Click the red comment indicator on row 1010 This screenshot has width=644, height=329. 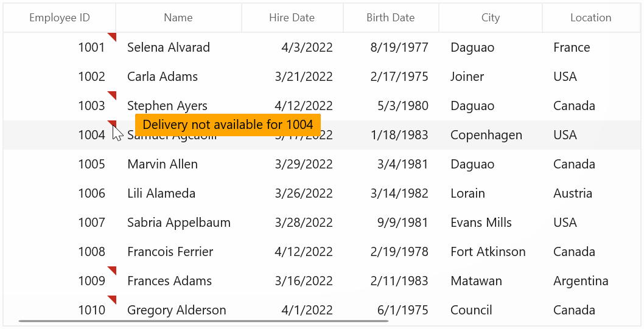[x=113, y=299]
